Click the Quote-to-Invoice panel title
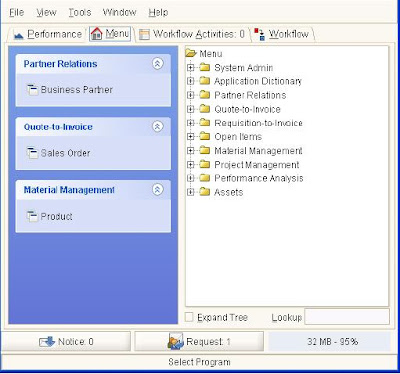The width and height of the screenshot is (400, 374). [x=58, y=127]
